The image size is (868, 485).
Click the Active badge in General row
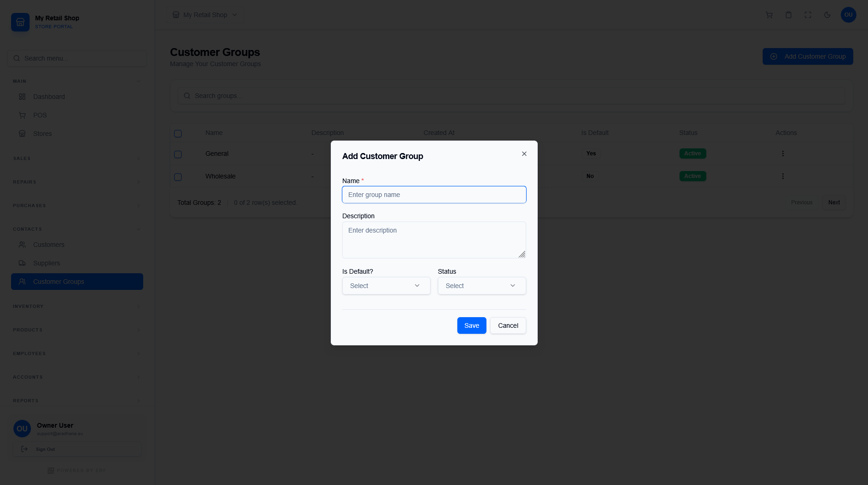692,153
